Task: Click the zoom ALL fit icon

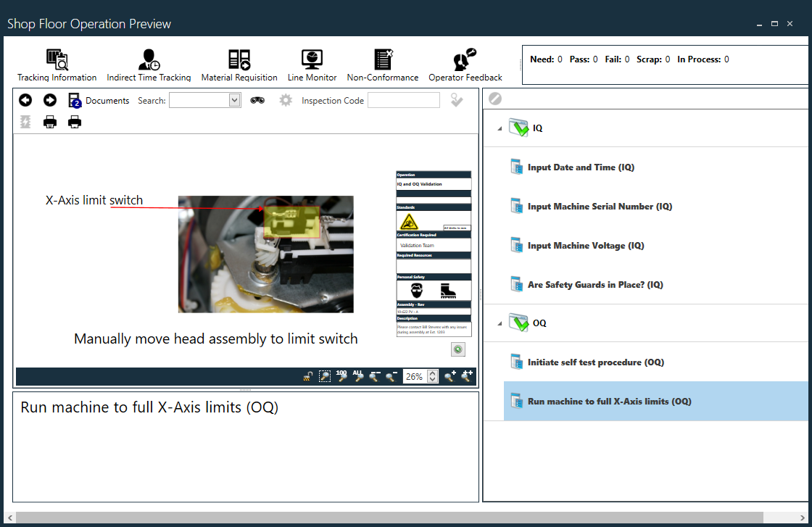Action: click(x=357, y=376)
